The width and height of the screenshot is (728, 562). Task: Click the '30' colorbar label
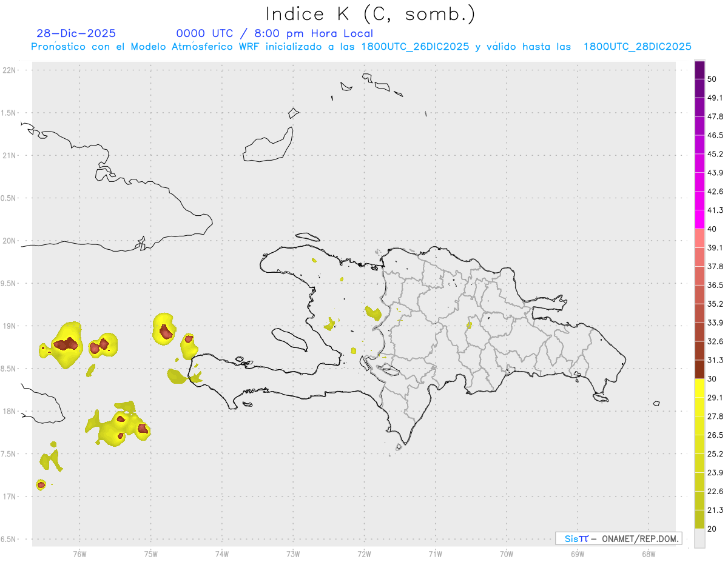(712, 379)
